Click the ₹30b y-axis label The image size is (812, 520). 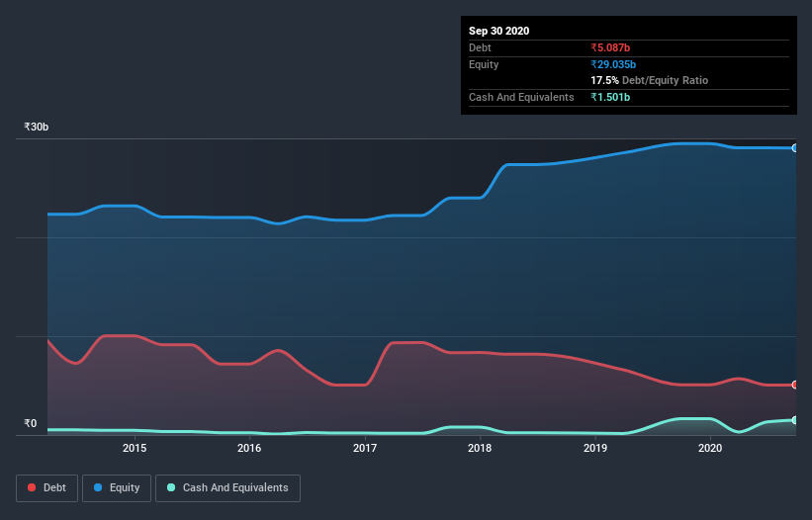[x=37, y=127]
